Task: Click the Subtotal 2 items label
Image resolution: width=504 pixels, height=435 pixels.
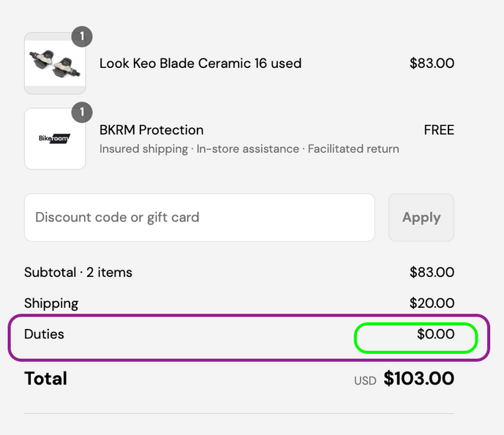Action: pos(78,272)
